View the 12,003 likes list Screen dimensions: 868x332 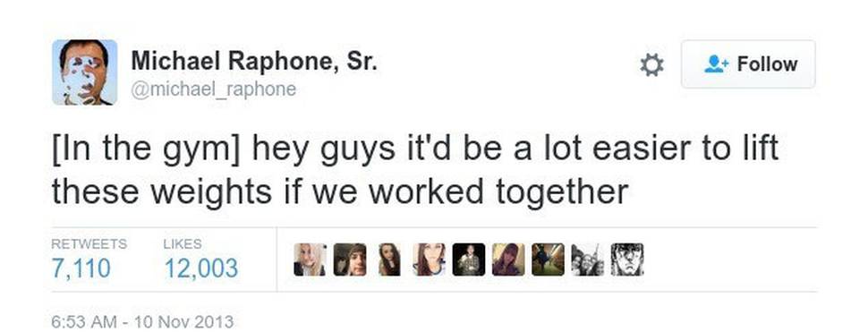pyautogui.click(x=201, y=268)
